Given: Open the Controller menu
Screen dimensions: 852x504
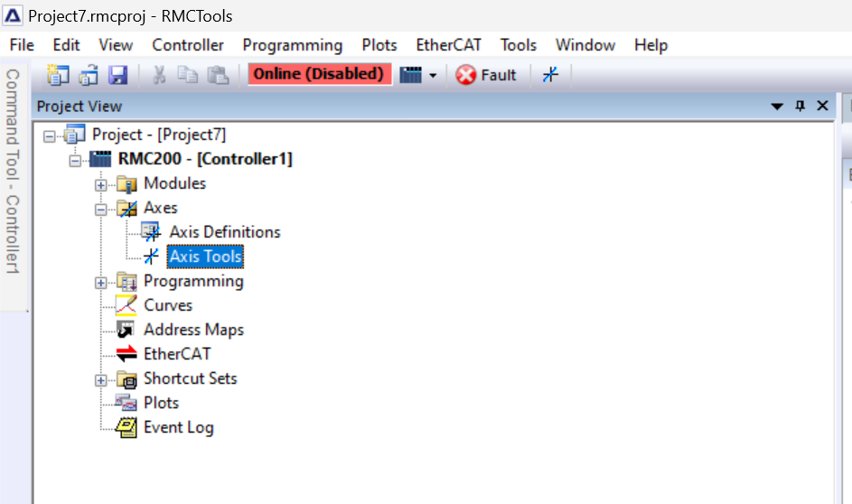Looking at the screenshot, I should click(187, 45).
